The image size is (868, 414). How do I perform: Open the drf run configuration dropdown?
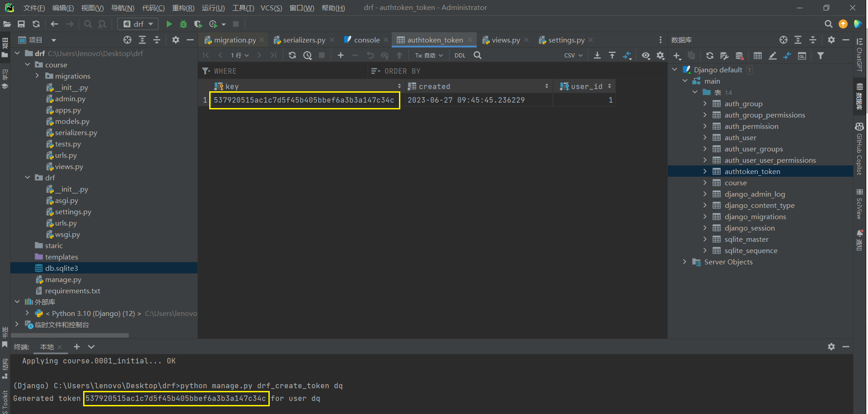[138, 24]
